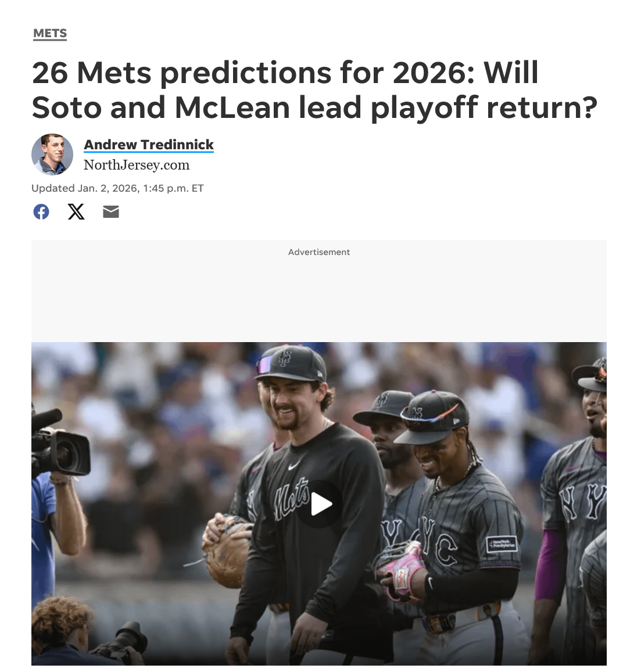
Task: Share the article on Facebook
Action: click(x=41, y=212)
